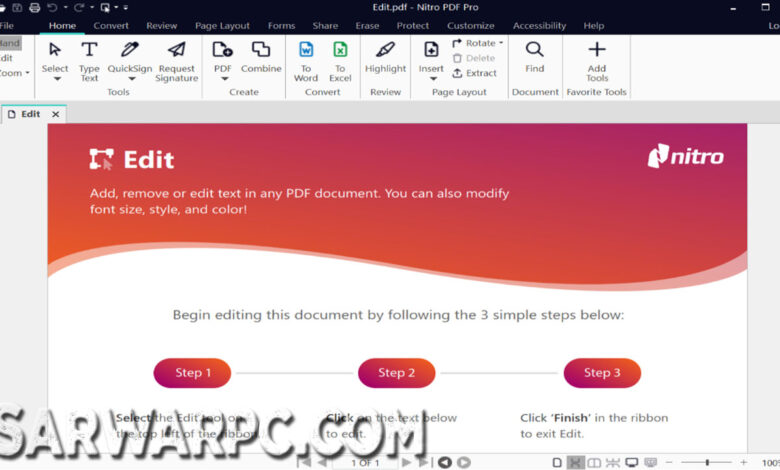Go to first page arrow
This screenshot has height=470, width=780.
[304, 463]
